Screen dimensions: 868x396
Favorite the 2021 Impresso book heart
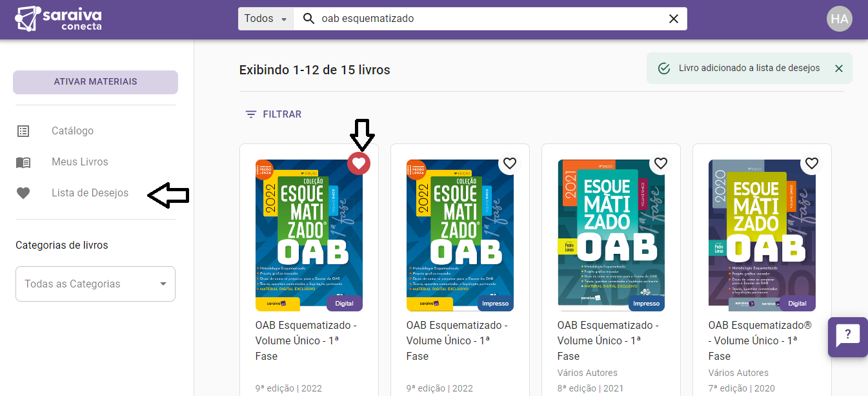[x=661, y=163]
